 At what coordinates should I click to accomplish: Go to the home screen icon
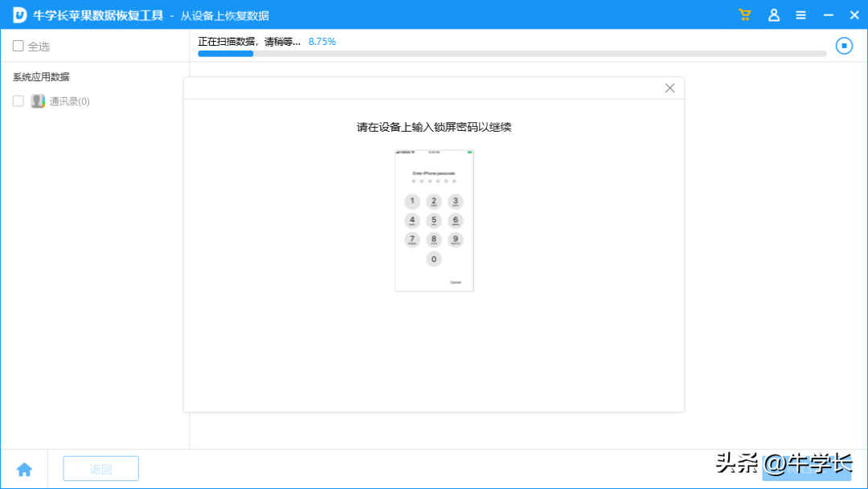24,470
